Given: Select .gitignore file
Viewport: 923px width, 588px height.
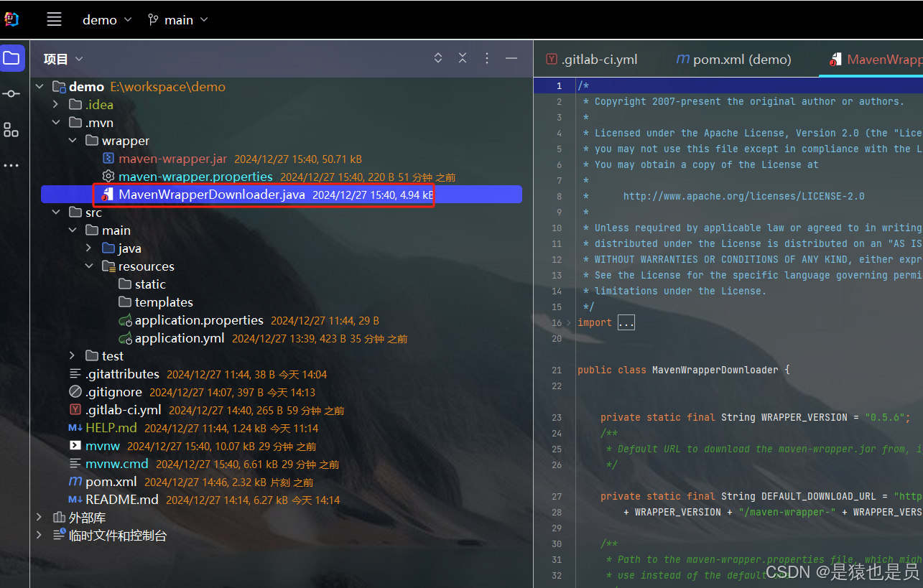Looking at the screenshot, I should (x=113, y=392).
